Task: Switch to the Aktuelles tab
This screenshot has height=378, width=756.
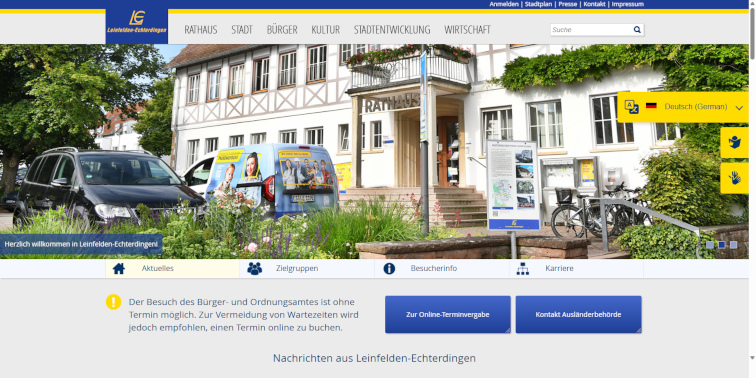Action: pyautogui.click(x=173, y=269)
